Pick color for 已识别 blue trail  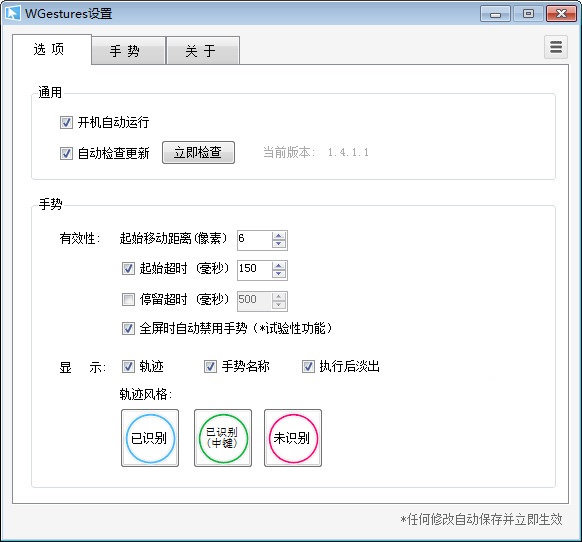[x=150, y=438]
